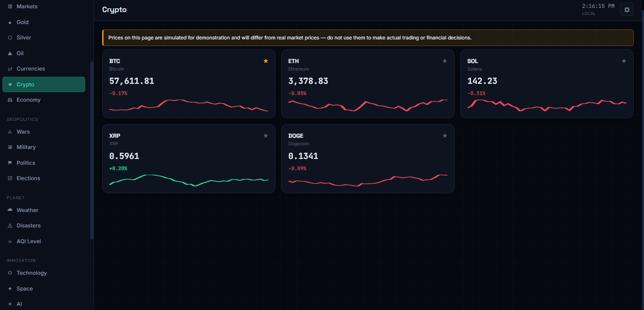Image resolution: width=644 pixels, height=310 pixels.
Task: Toggle the light/dark theme sun button
Action: 627,9
